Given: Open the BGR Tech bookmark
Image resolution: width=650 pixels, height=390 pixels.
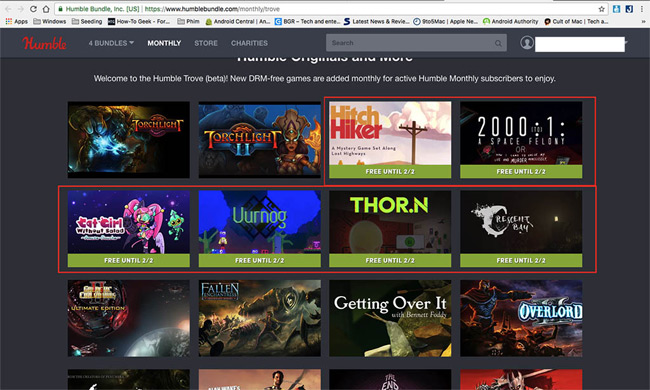Looking at the screenshot, I should 308,21.
